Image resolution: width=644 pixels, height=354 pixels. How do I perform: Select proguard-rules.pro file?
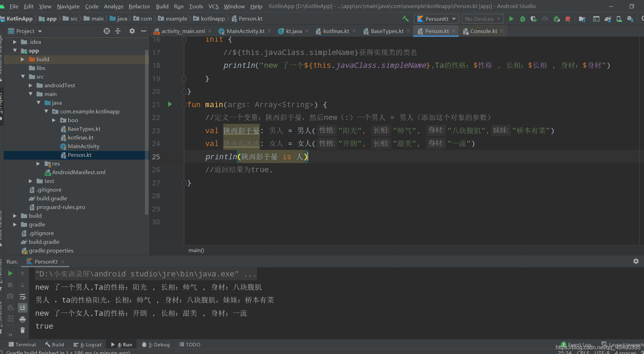(61, 207)
